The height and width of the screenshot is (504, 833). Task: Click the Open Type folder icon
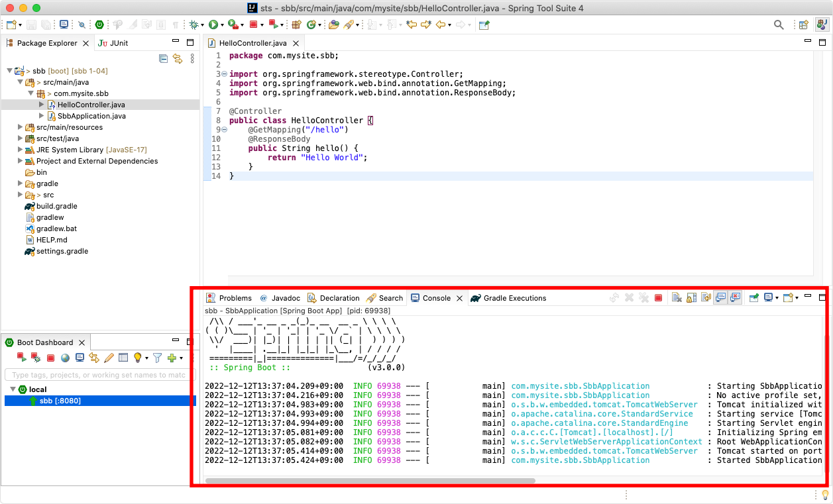tap(333, 25)
